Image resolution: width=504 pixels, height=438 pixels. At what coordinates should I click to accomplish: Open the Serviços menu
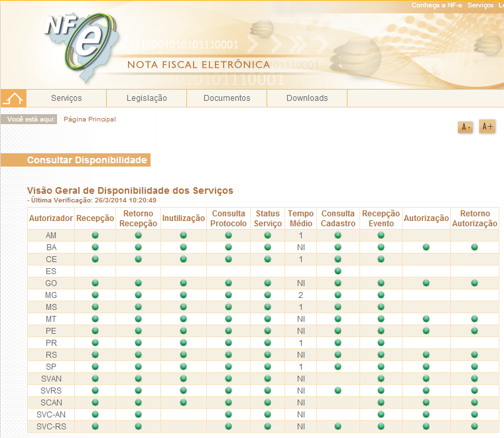point(66,98)
